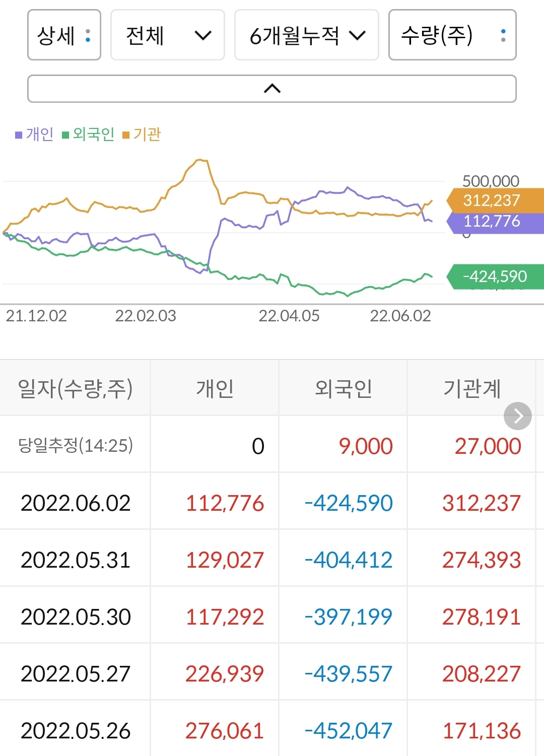Click the 일자(수량,주) column header
544x756 pixels.
click(75, 389)
